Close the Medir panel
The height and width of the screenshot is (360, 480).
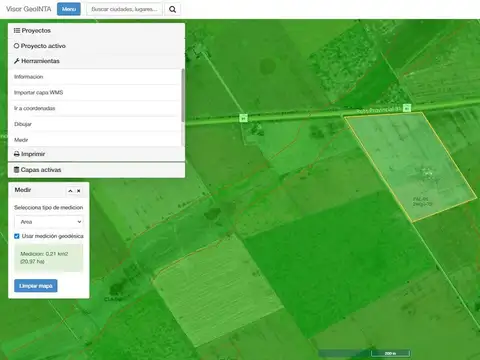[x=79, y=191]
